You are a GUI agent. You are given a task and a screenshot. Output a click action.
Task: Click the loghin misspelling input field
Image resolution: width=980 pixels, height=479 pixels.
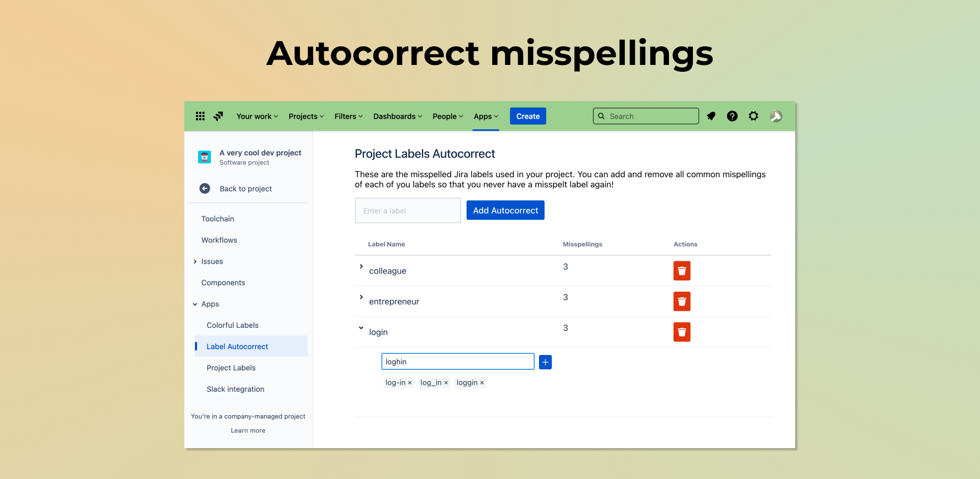point(458,361)
